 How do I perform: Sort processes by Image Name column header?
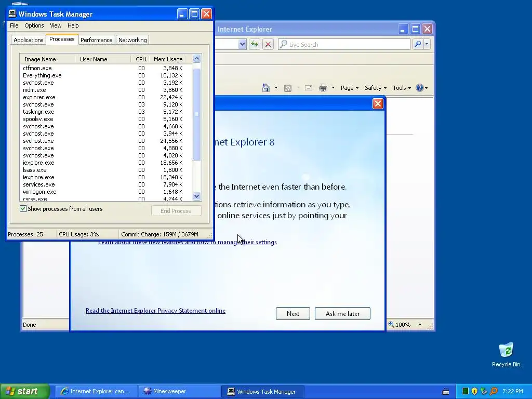click(47, 59)
